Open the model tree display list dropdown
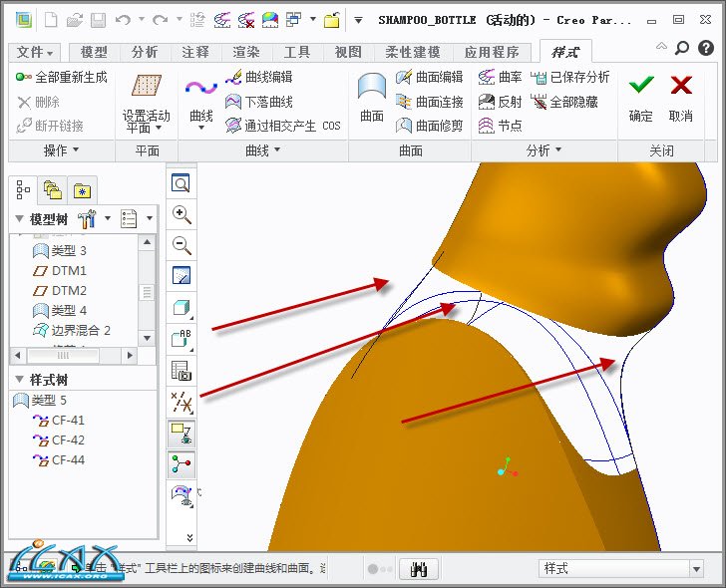Screen dimensions: 726x588 point(150,218)
